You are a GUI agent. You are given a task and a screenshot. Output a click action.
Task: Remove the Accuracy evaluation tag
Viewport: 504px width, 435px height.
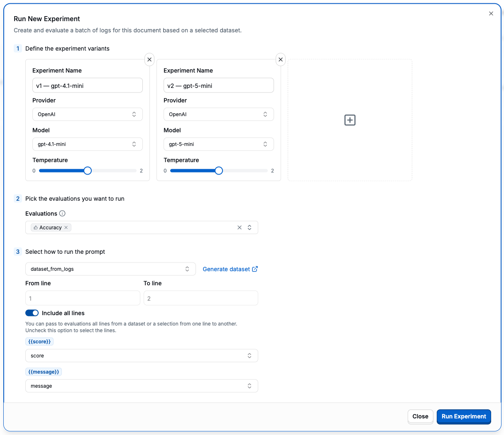point(66,228)
